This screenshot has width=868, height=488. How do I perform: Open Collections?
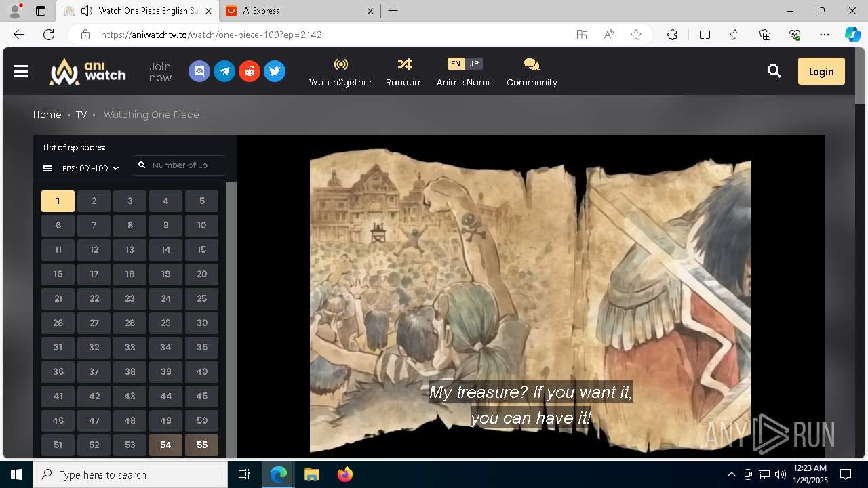[x=765, y=35]
